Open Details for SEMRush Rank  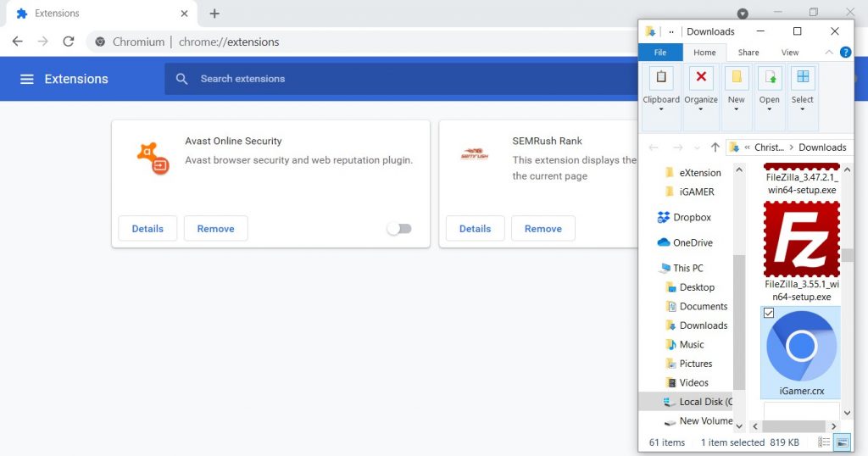475,229
